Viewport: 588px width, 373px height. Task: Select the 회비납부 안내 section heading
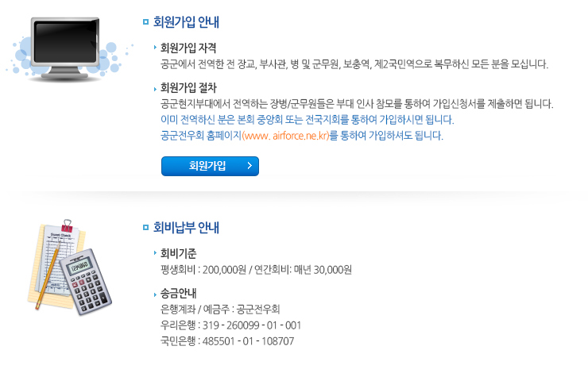point(186,227)
